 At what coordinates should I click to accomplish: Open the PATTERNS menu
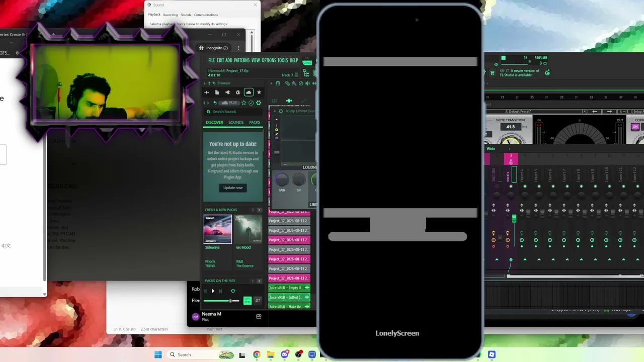(242, 60)
